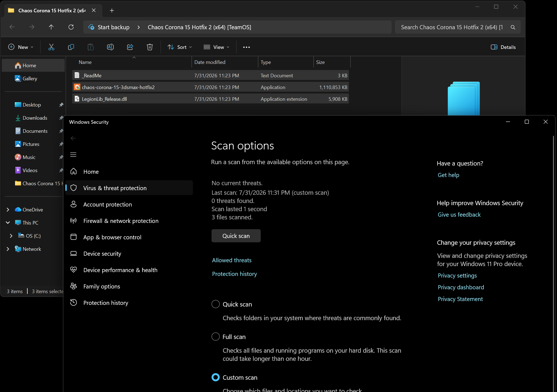Sort files by the Date modified column

click(x=225, y=62)
